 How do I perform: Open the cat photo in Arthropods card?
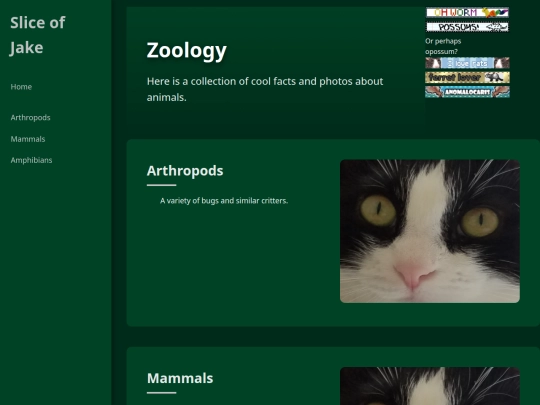click(x=430, y=231)
